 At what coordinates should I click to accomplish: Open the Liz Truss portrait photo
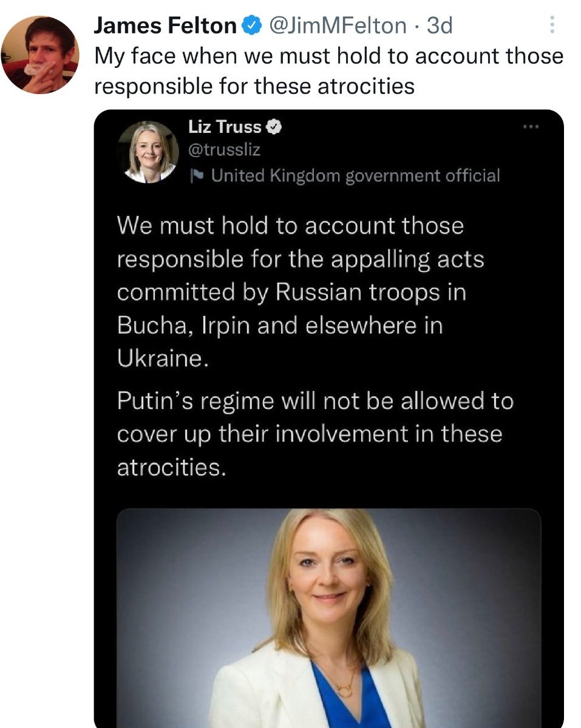click(x=328, y=613)
